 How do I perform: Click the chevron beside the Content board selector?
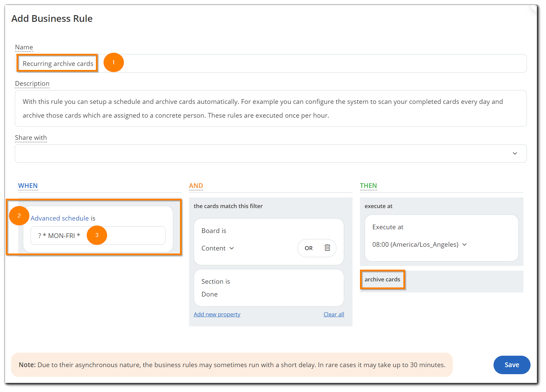click(231, 248)
